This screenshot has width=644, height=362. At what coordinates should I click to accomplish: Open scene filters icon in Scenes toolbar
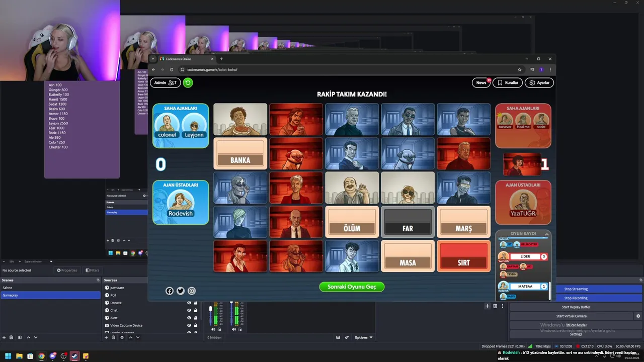click(20, 337)
